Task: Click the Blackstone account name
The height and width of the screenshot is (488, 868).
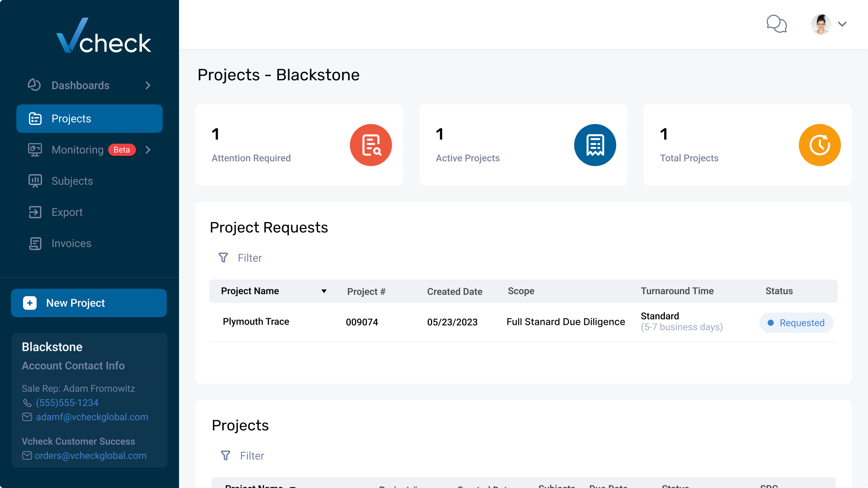Action: pyautogui.click(x=52, y=347)
